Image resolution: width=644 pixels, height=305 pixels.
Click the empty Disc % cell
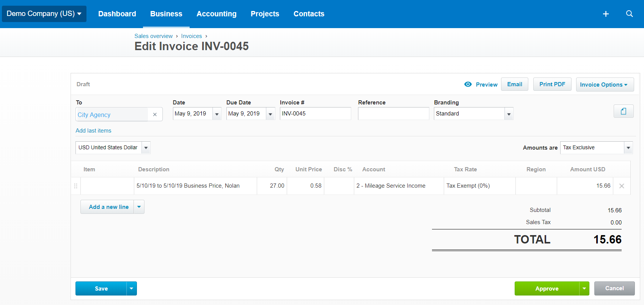coord(339,186)
